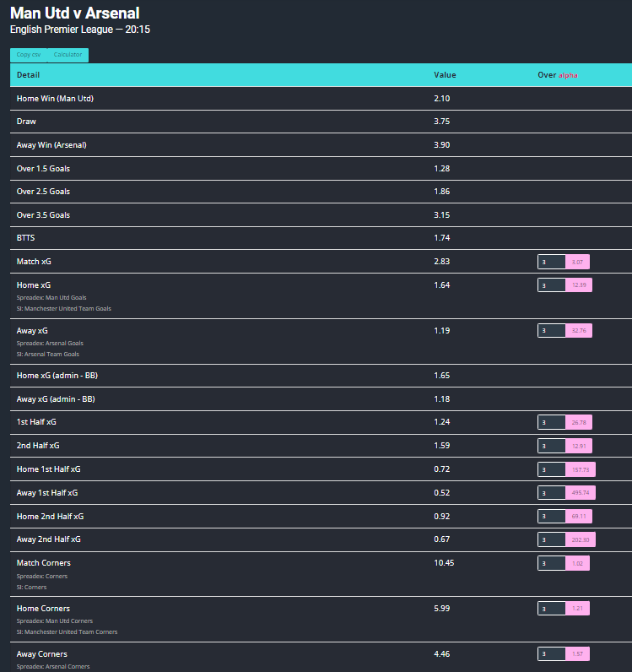Click the 2.10 home win value
Screen dimensions: 632x672
click(442, 99)
